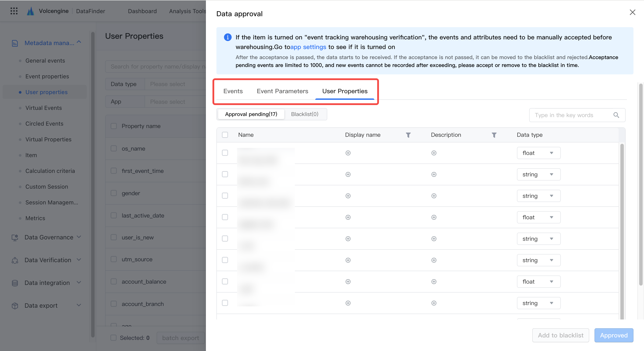Click the Data integration database icon

[15, 283]
